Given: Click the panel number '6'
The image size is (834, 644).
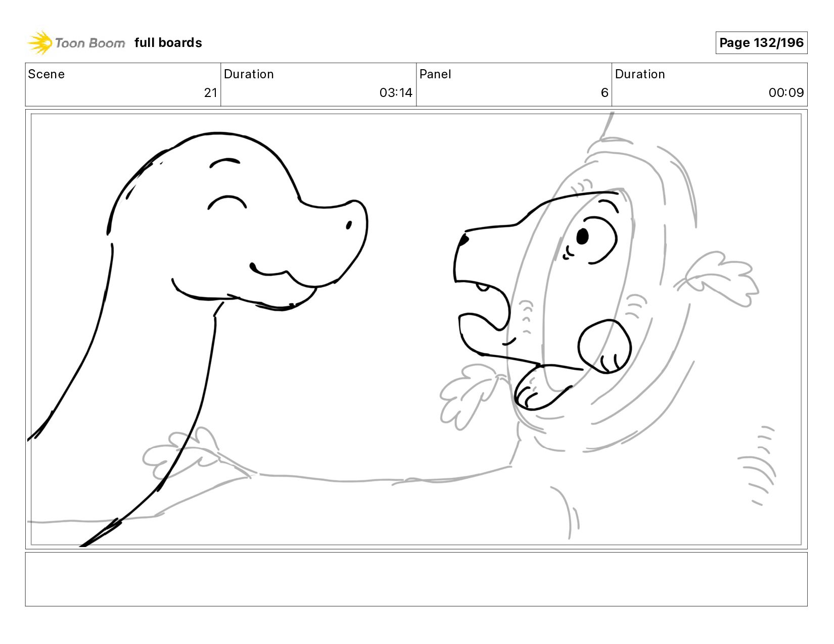Looking at the screenshot, I should pyautogui.click(x=605, y=93).
